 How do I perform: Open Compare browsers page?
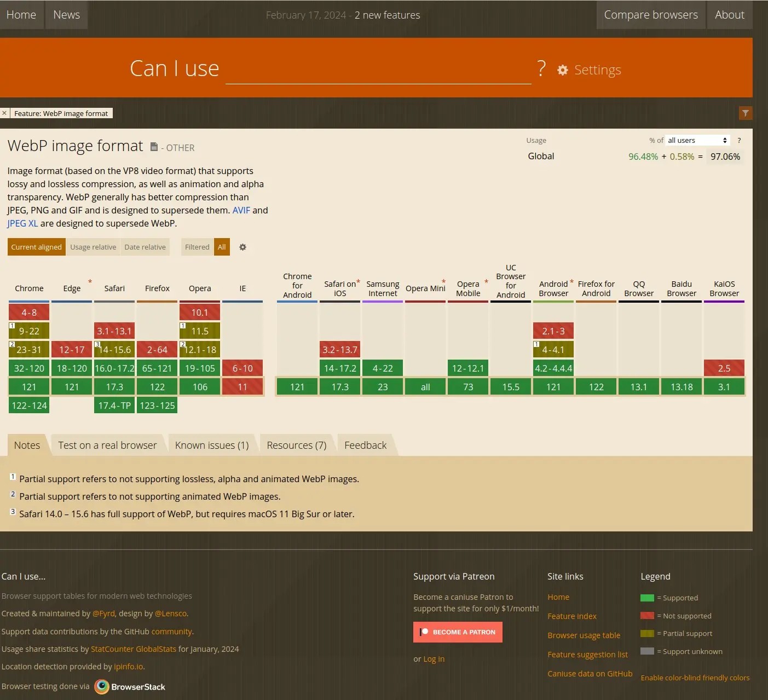pyautogui.click(x=651, y=15)
